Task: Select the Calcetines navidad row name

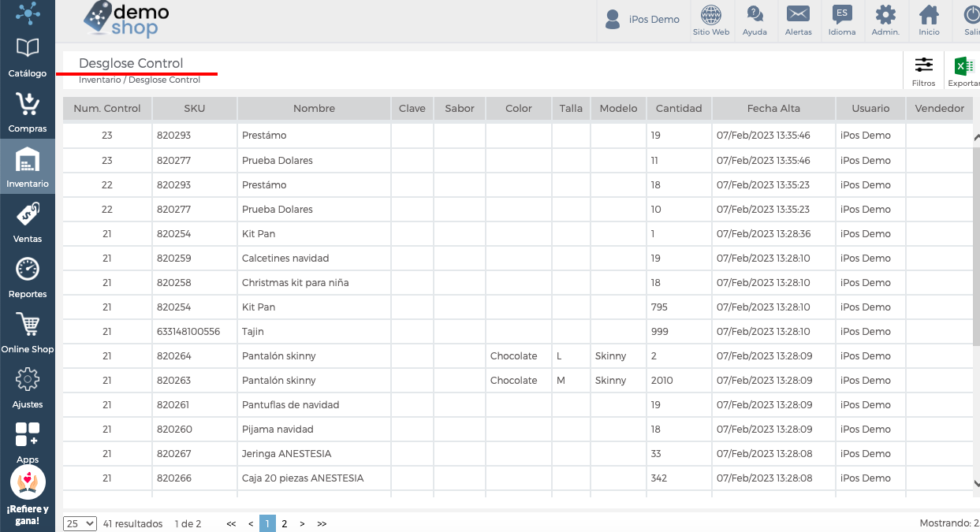Action: [x=285, y=259]
